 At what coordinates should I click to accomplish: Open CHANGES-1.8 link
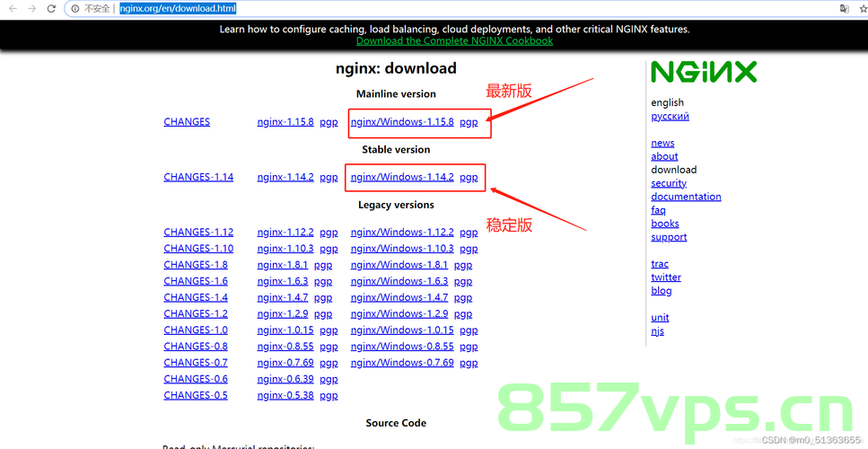pyautogui.click(x=196, y=265)
